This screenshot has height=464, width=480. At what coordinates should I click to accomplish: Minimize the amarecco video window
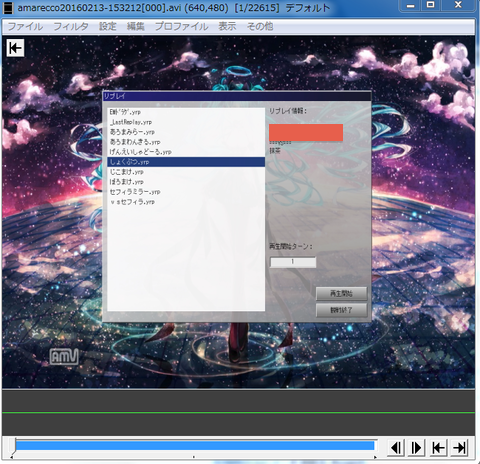[x=411, y=5]
